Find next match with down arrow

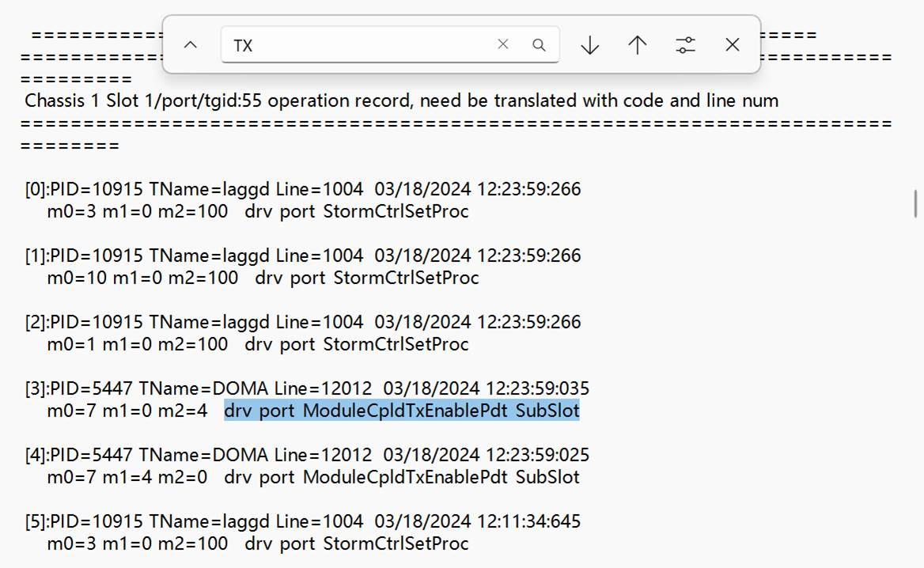pos(589,45)
